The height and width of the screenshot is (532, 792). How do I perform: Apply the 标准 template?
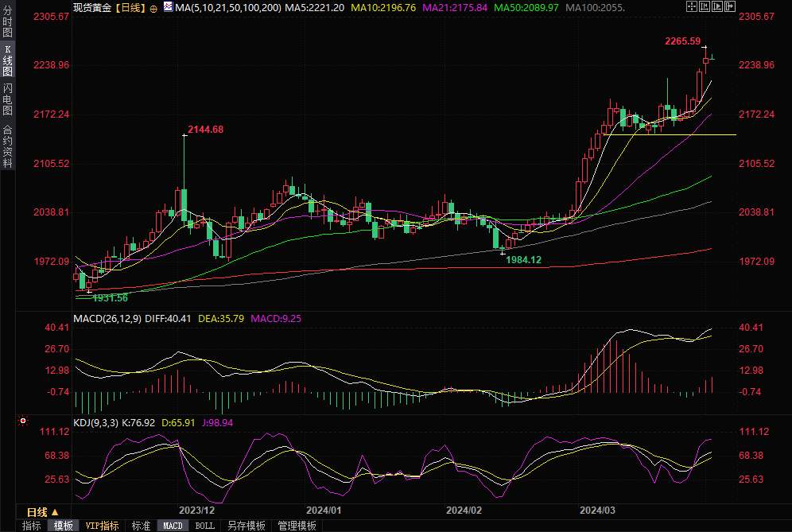(141, 526)
